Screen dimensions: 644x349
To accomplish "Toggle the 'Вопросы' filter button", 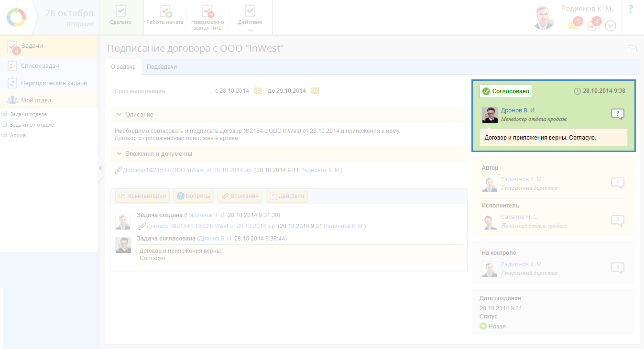I will (193, 196).
